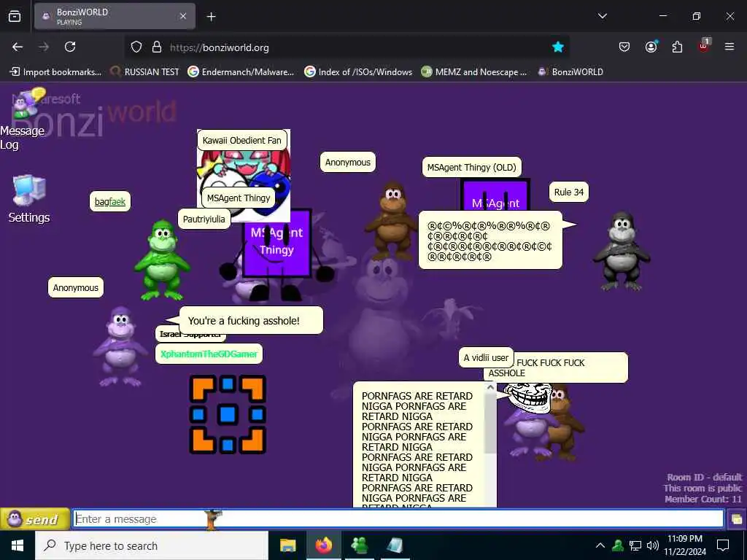This screenshot has width=747, height=560.
Task: Click the notepad-like taskbar app icon
Action: (x=395, y=545)
